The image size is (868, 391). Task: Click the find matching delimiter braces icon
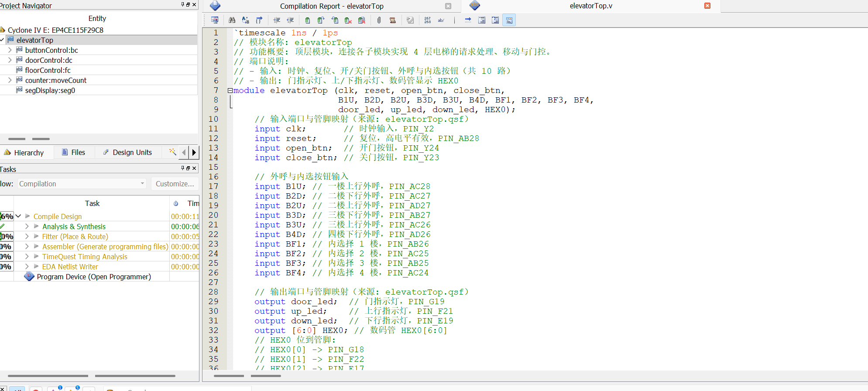pyautogui.click(x=259, y=20)
